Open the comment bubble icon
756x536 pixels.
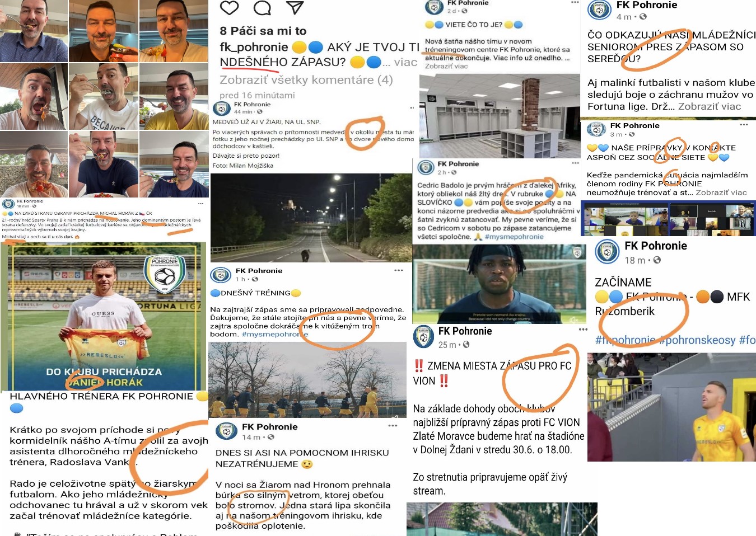262,8
